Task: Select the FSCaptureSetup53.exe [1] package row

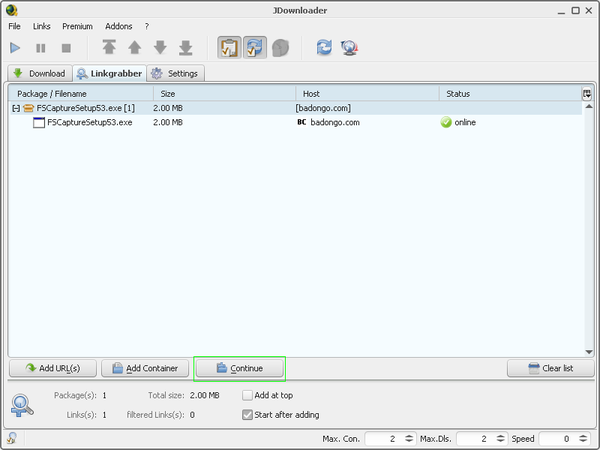Action: coord(295,108)
